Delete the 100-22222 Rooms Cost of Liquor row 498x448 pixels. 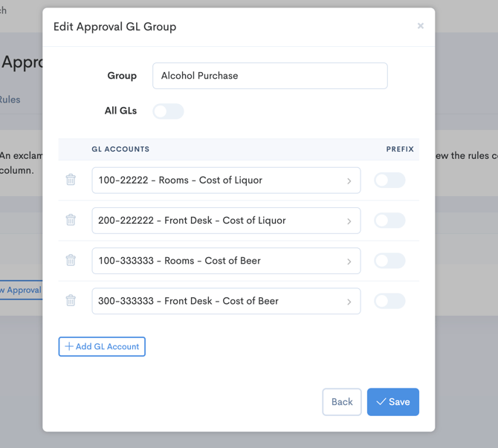click(71, 180)
